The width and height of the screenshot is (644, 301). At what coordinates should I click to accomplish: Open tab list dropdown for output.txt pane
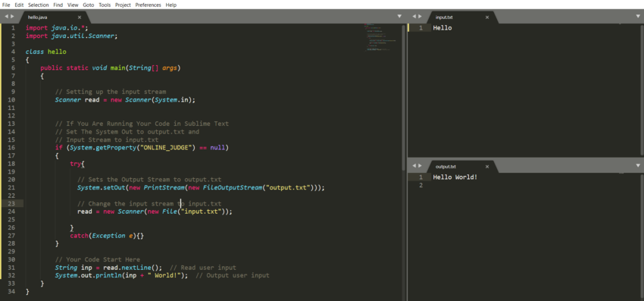coord(638,166)
